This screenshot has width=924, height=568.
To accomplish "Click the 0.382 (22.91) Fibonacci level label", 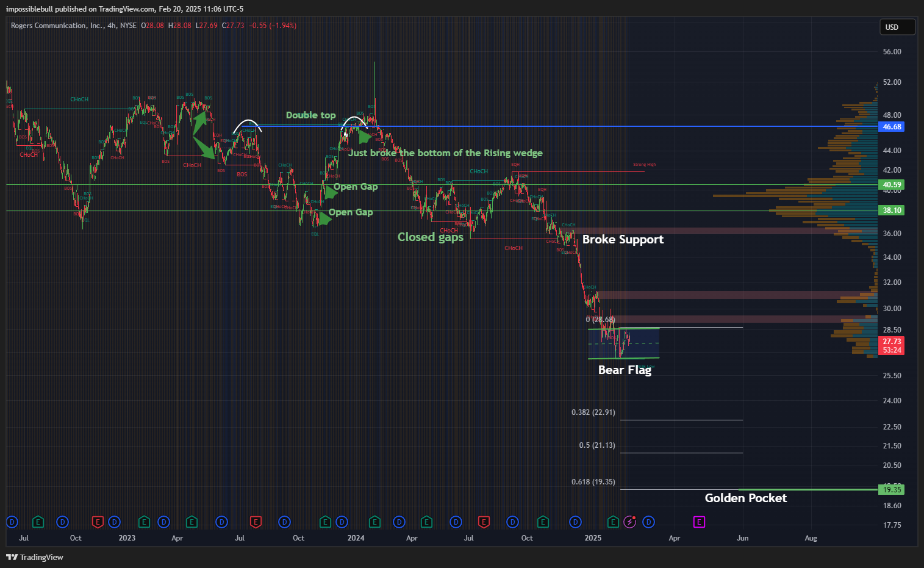I will [593, 412].
